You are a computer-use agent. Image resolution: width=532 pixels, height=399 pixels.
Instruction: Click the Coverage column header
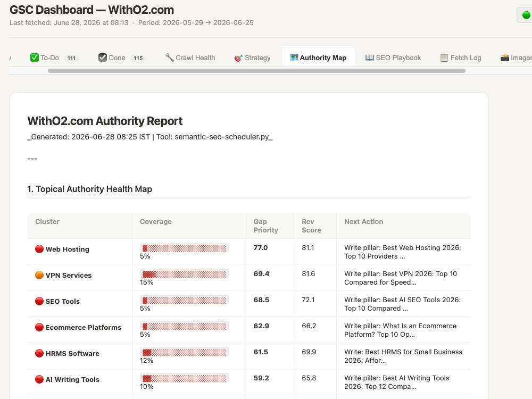pyautogui.click(x=156, y=221)
